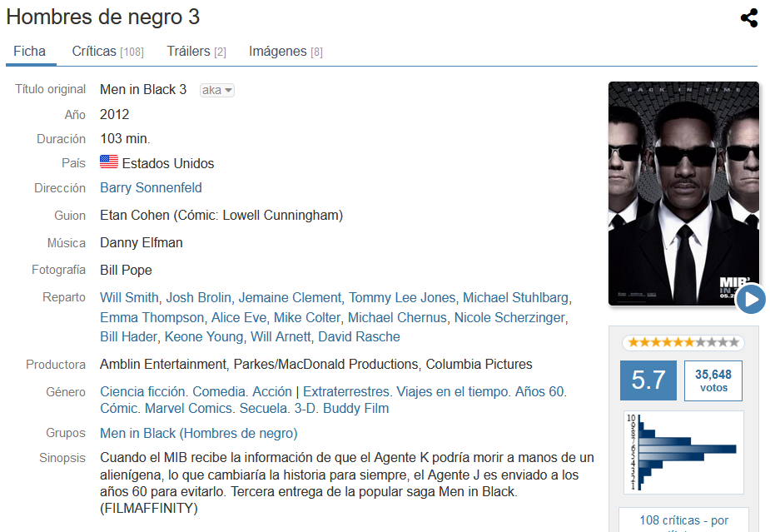
Task: Switch to the Críticas tab
Action: 107,52
